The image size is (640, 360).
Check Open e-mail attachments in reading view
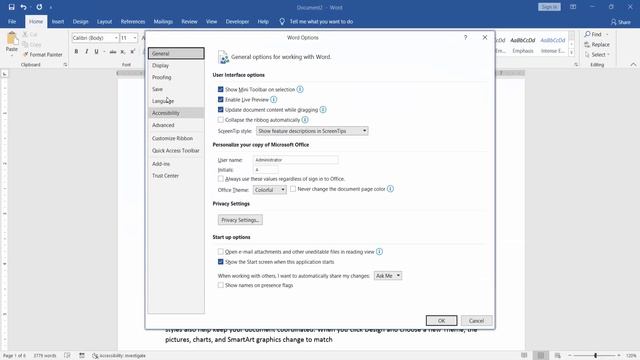(220, 252)
